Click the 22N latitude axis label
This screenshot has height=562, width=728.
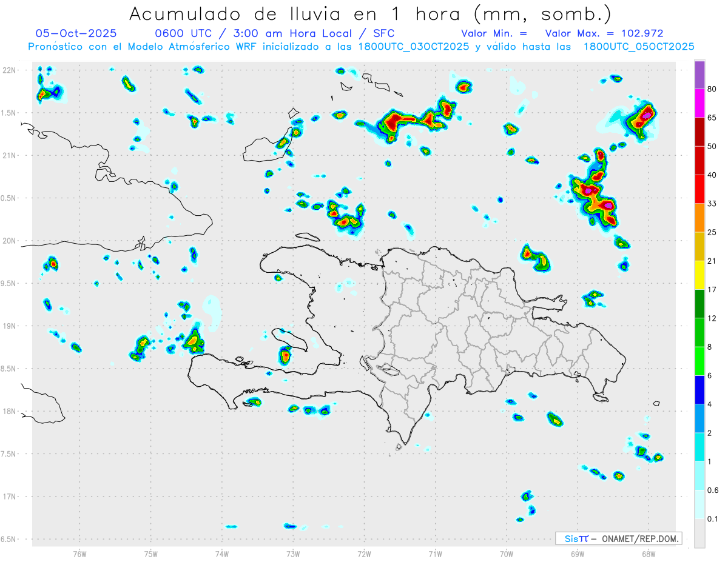(9, 70)
